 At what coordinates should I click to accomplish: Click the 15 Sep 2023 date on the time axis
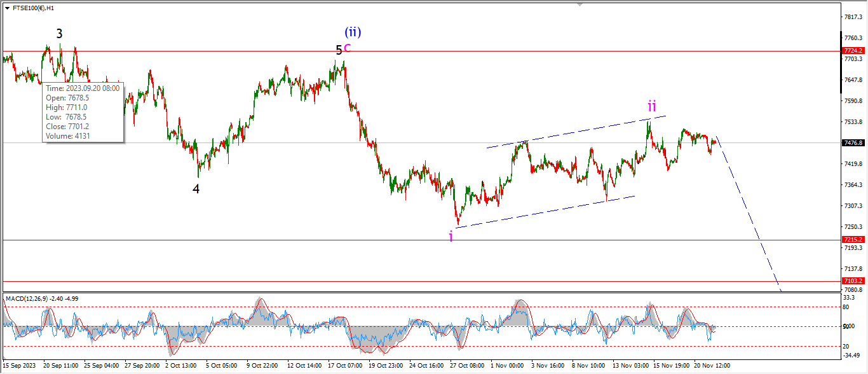tap(19, 366)
